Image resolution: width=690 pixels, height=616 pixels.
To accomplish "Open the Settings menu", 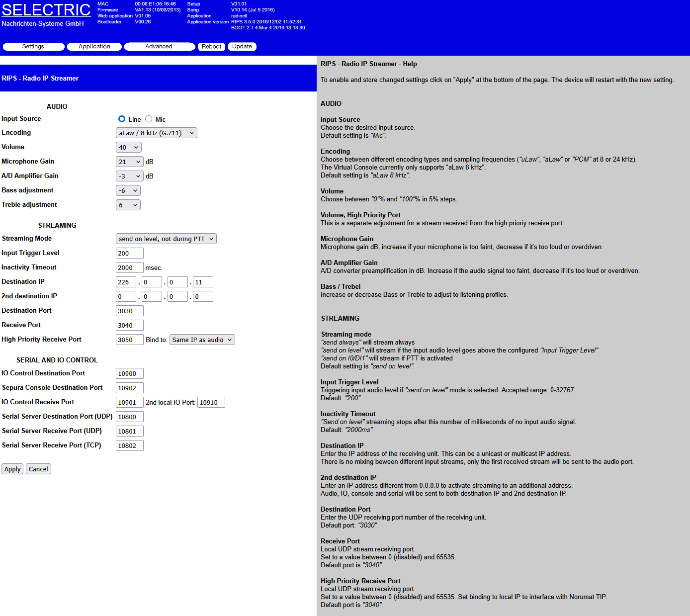I will coord(33,47).
